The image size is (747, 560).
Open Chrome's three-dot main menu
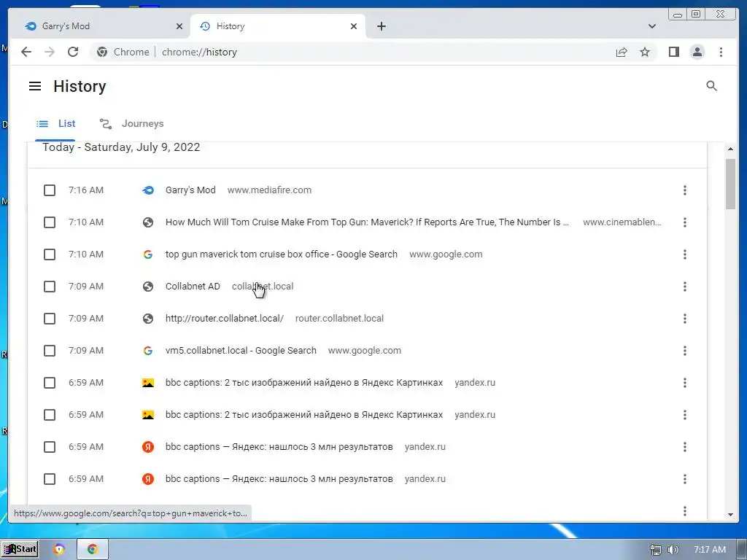(x=721, y=52)
